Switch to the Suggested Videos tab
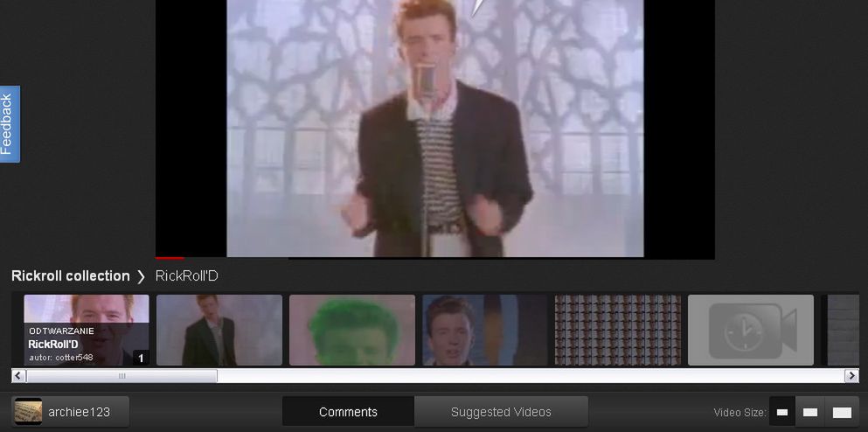The image size is (868, 432). [x=501, y=412]
